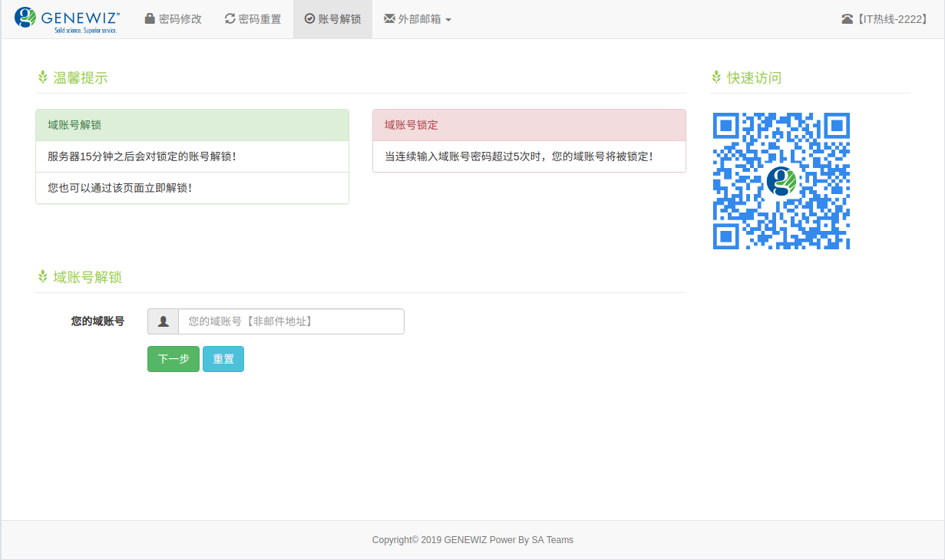Screen dimensions: 945x560
Task: Click the QR code under 快速访问
Action: pyautogui.click(x=781, y=181)
